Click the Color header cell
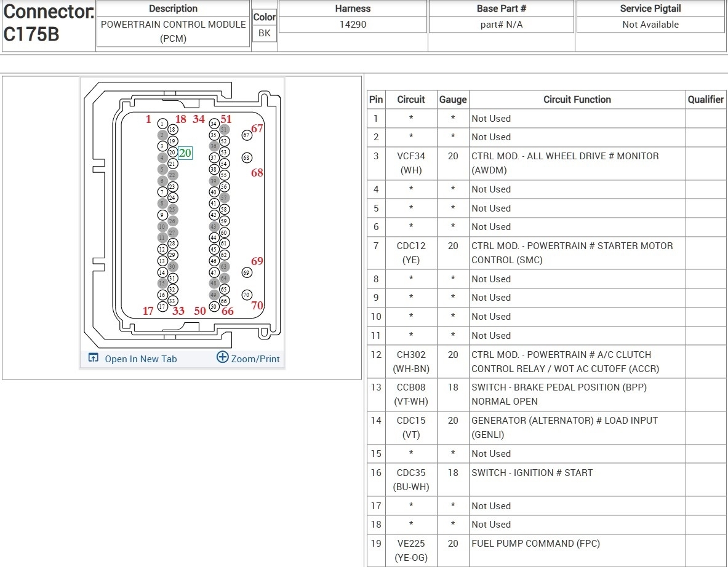 click(x=264, y=17)
